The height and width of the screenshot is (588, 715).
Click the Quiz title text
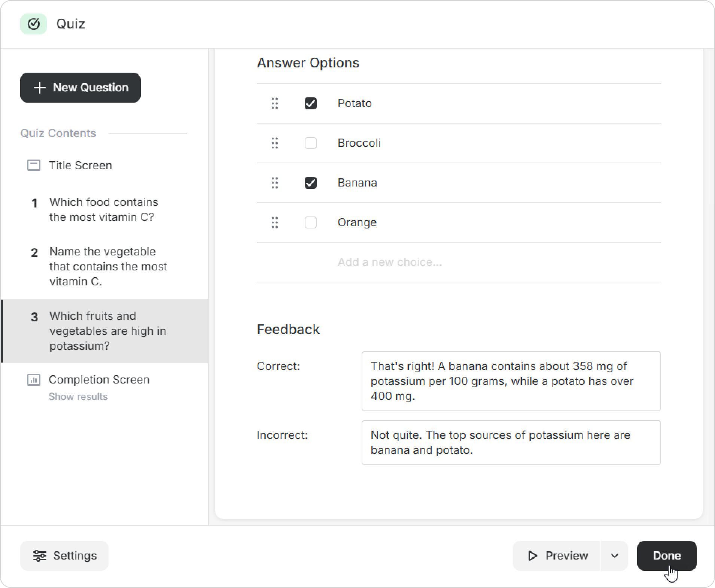coord(71,24)
